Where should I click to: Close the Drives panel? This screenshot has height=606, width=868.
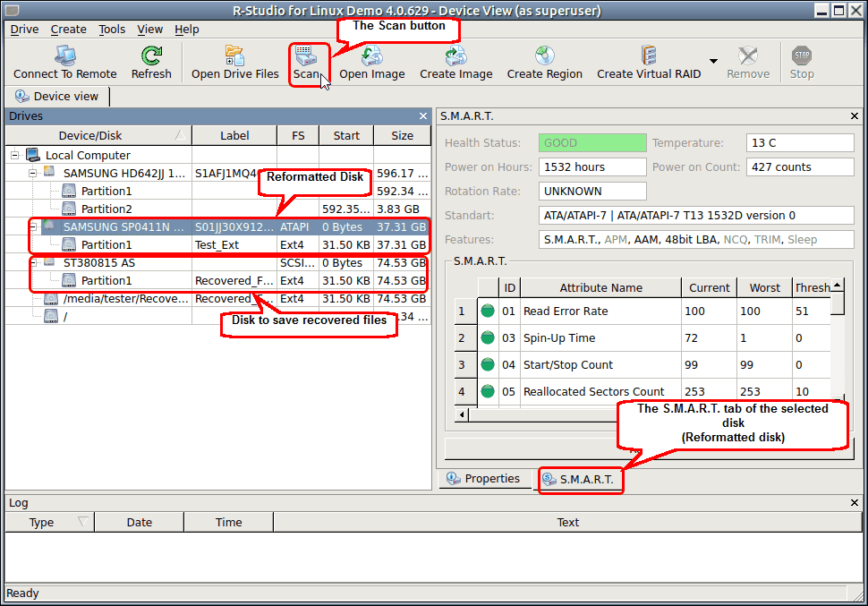click(423, 115)
